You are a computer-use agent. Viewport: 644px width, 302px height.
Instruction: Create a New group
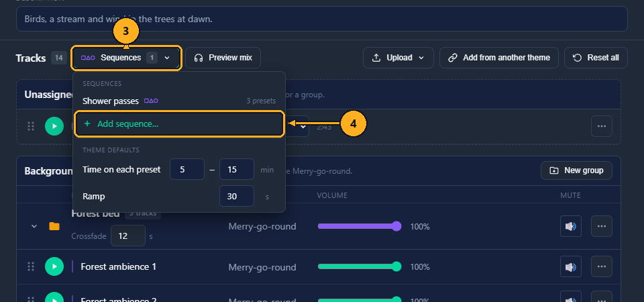[x=576, y=170]
